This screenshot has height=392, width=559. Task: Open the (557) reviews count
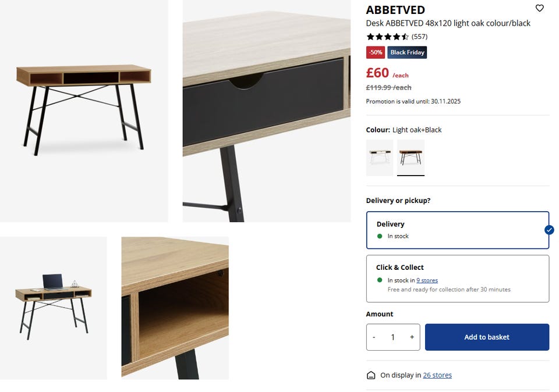click(419, 36)
